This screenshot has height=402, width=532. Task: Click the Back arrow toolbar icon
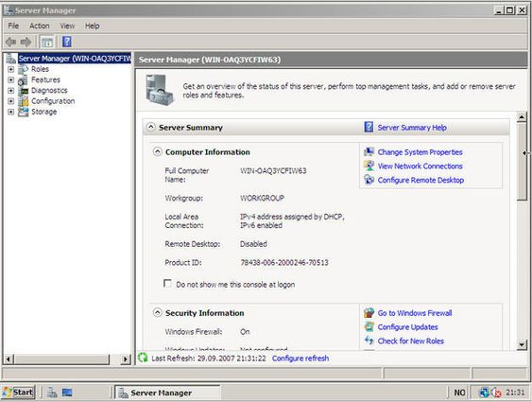coord(10,42)
